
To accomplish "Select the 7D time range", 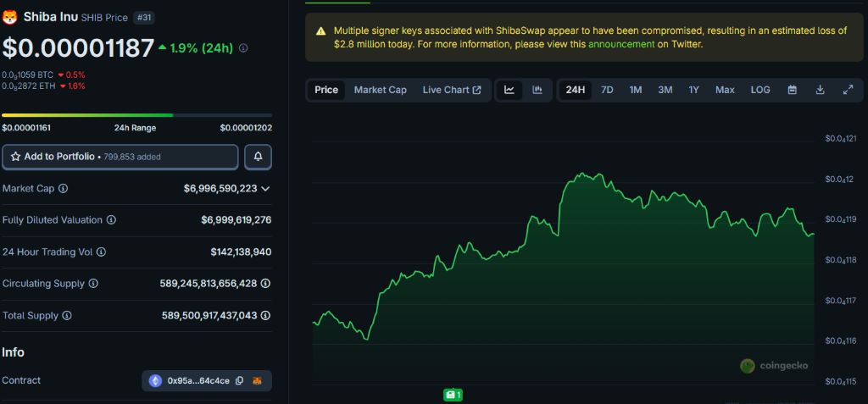I will point(607,90).
